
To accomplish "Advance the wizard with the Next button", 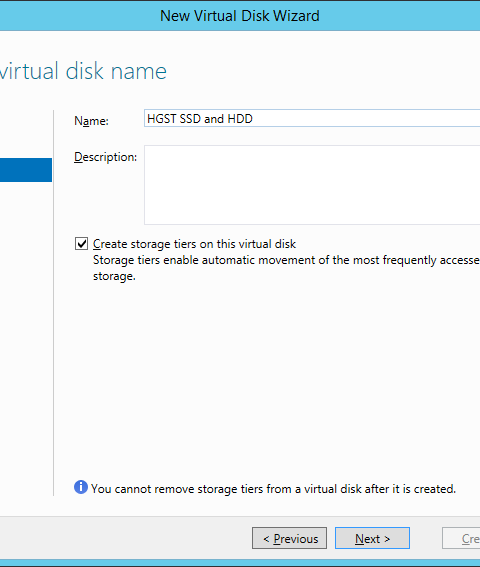I will coord(372,538).
